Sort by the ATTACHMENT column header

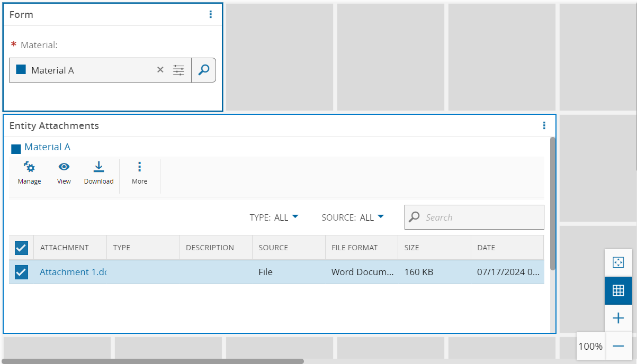[x=70, y=248]
